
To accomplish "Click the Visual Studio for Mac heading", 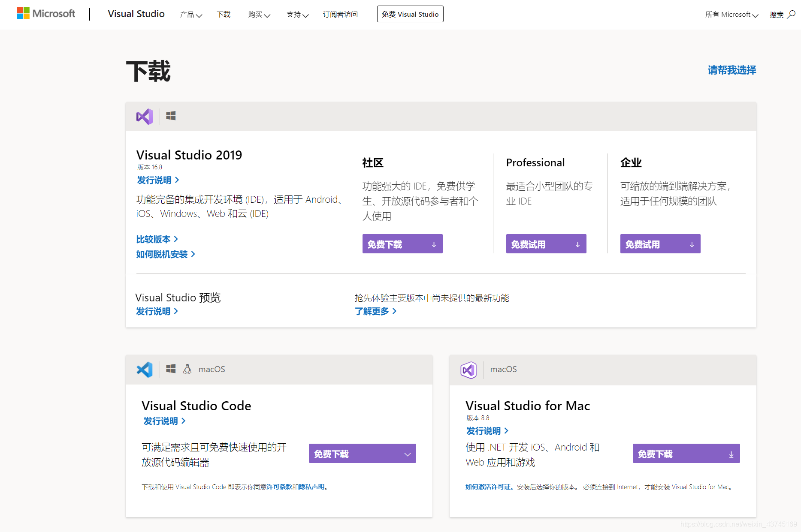I will tap(528, 406).
